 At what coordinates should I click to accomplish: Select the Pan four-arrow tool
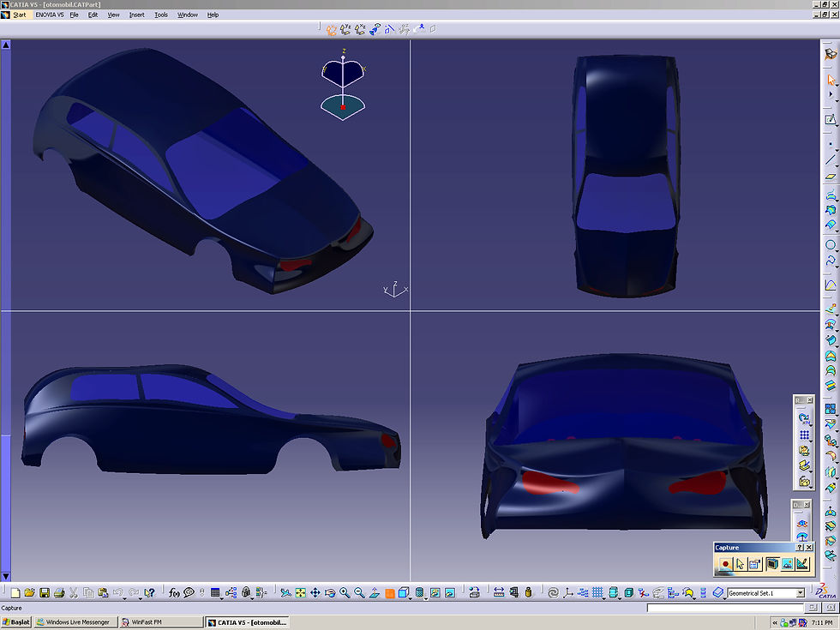coord(315,592)
